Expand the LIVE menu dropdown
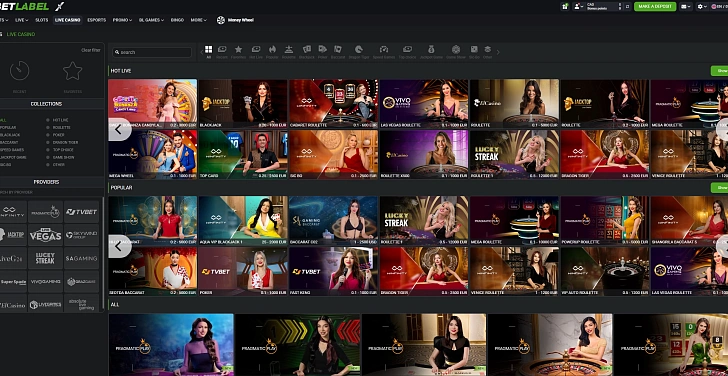The width and height of the screenshot is (728, 376). tap(21, 20)
